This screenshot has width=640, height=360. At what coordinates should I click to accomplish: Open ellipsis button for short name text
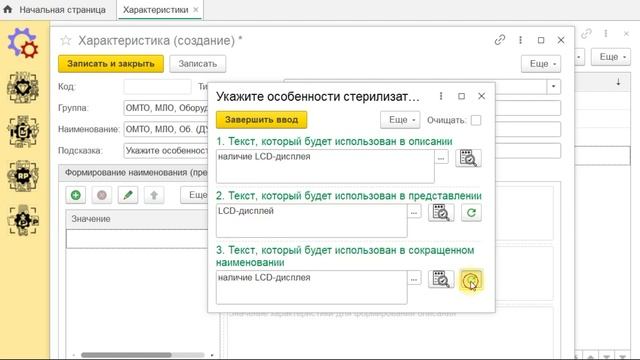coord(414,278)
